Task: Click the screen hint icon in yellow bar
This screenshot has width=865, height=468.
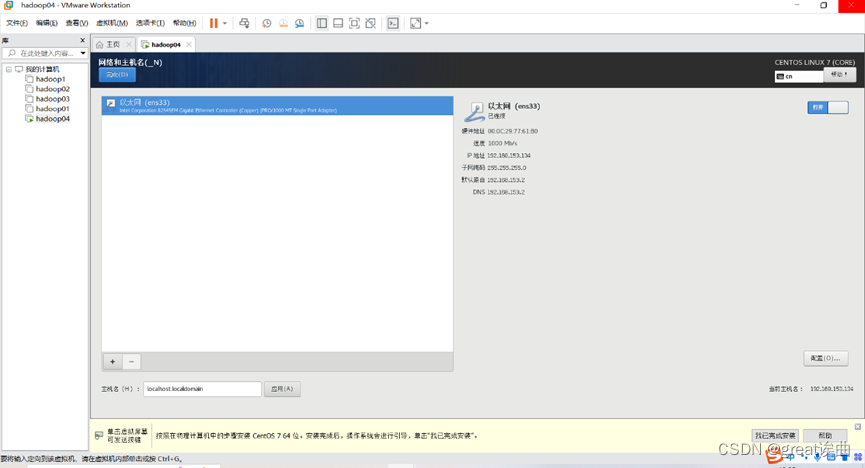Action: click(99, 435)
